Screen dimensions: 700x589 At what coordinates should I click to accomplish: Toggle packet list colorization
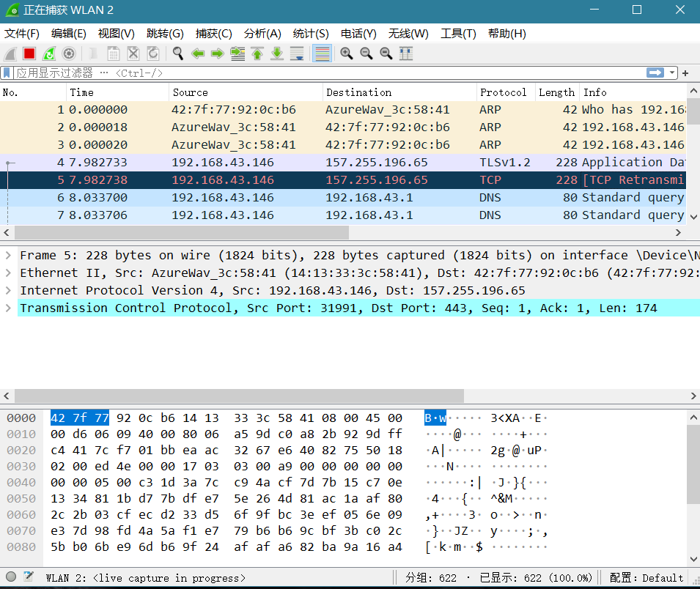[x=322, y=54]
